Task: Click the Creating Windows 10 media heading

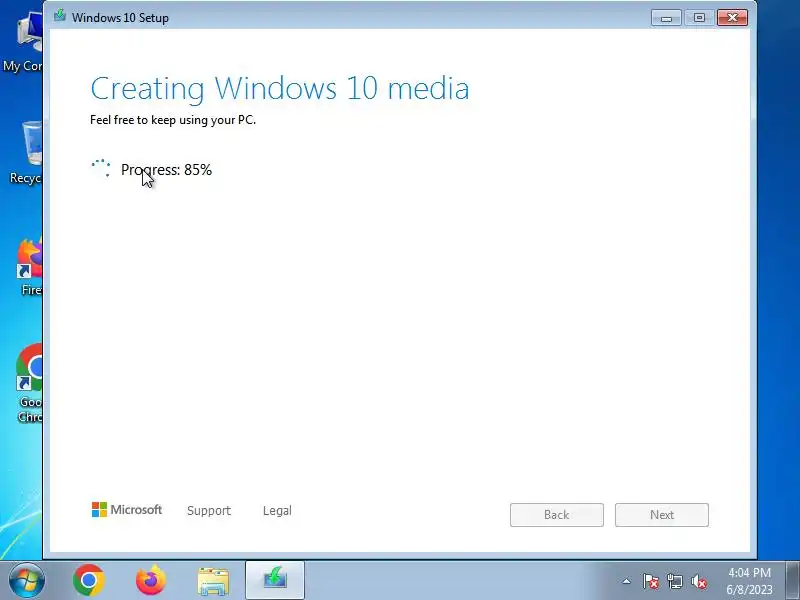Action: (x=280, y=89)
